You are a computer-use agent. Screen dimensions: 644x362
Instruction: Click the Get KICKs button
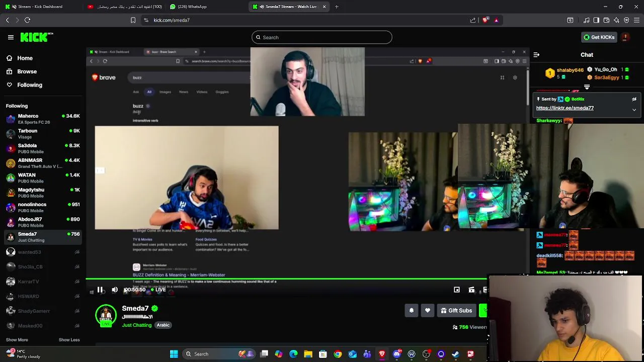tap(599, 37)
